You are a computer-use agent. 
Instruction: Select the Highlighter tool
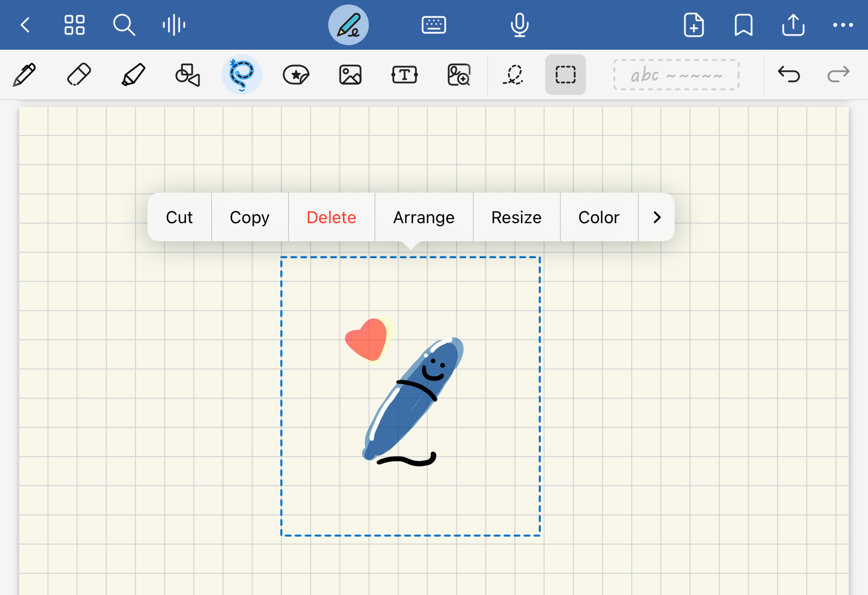133,74
